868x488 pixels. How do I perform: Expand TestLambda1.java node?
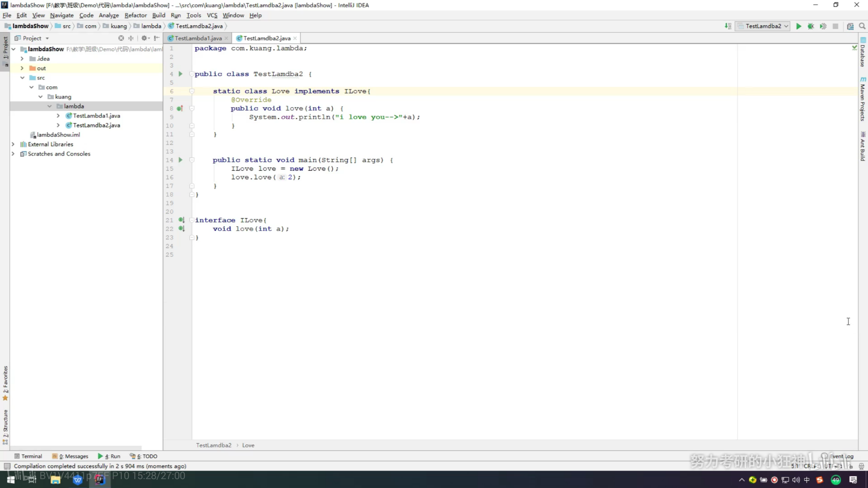pyautogui.click(x=58, y=116)
